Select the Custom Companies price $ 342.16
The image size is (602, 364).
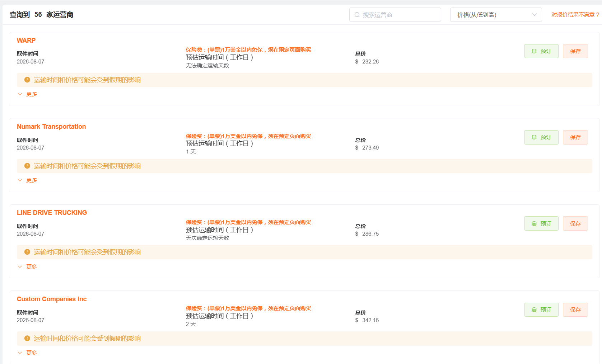click(x=367, y=320)
